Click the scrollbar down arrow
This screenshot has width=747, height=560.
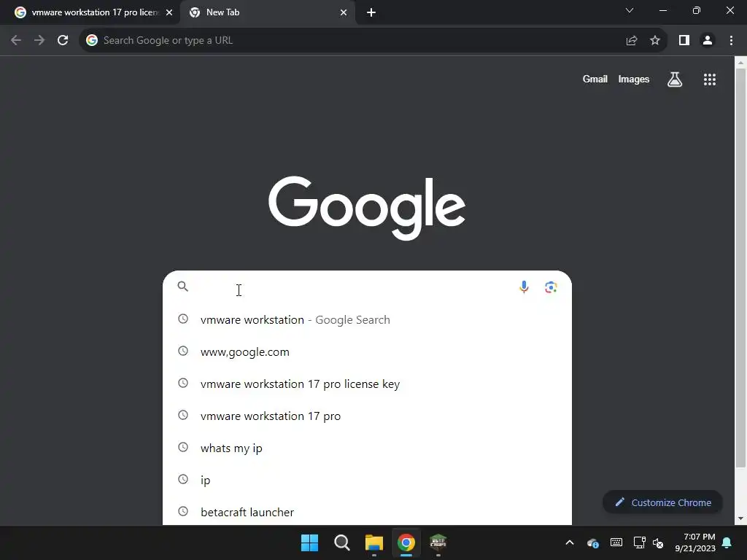(740, 518)
